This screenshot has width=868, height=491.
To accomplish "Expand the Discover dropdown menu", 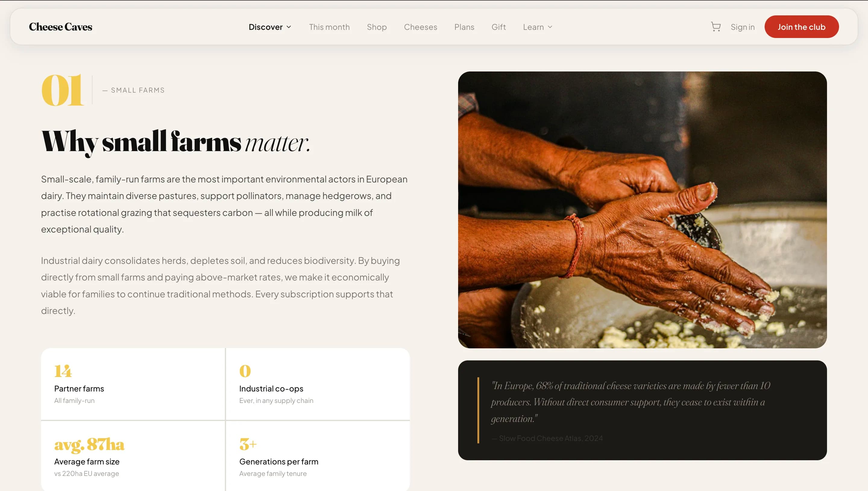I will coord(269,27).
